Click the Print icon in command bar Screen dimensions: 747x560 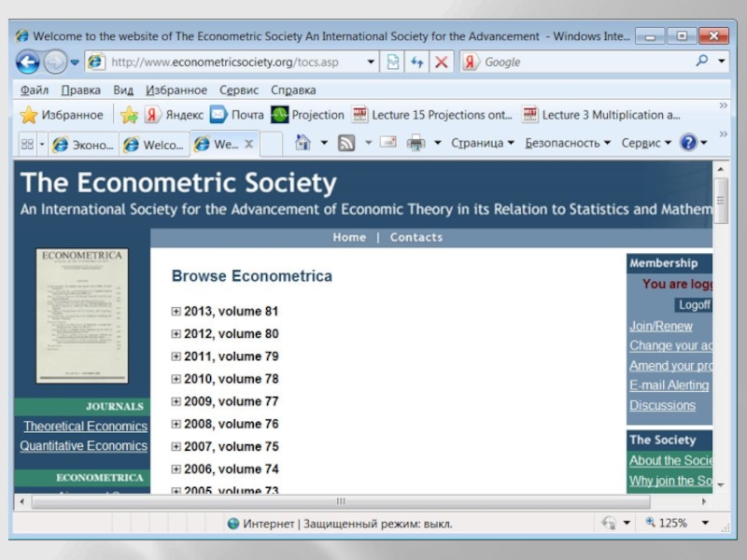click(416, 143)
